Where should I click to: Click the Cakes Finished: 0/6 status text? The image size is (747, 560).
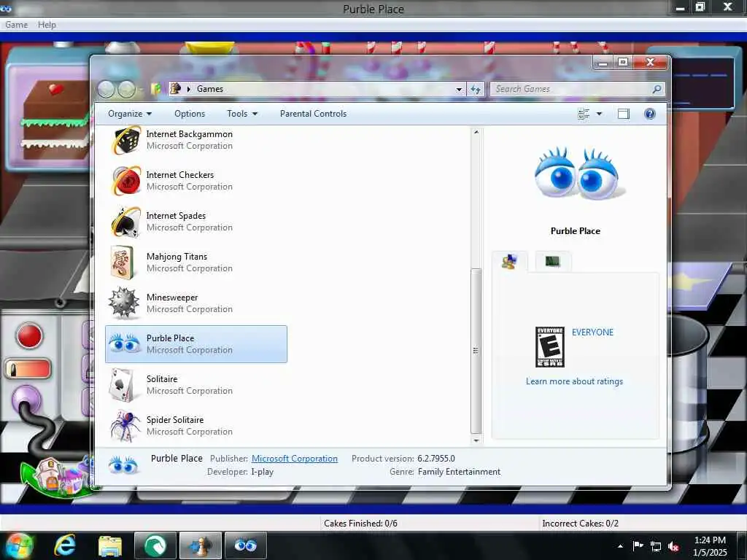click(360, 524)
